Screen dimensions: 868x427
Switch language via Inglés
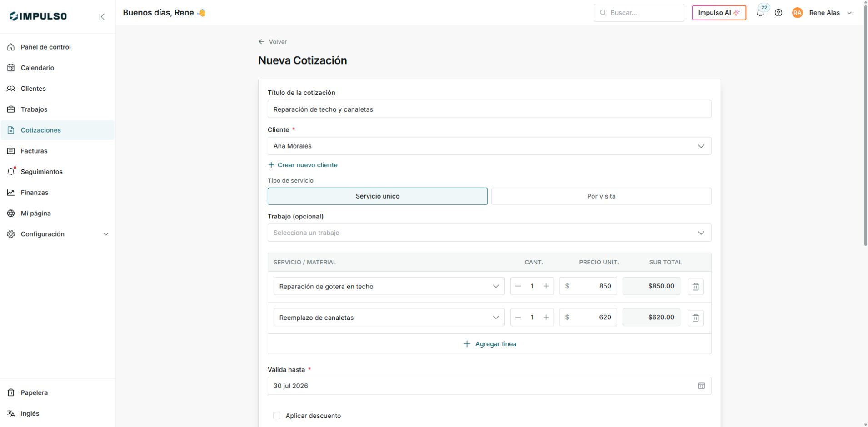click(x=58, y=413)
